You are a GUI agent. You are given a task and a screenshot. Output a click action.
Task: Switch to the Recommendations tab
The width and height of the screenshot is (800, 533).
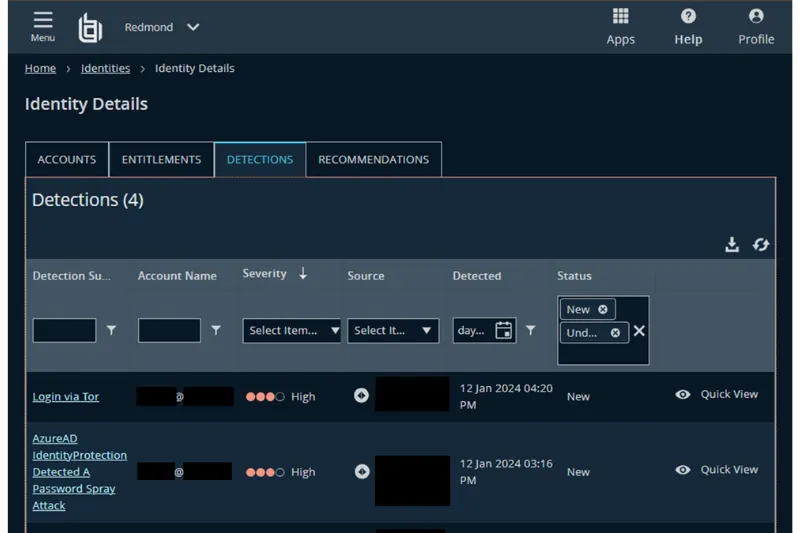373,160
